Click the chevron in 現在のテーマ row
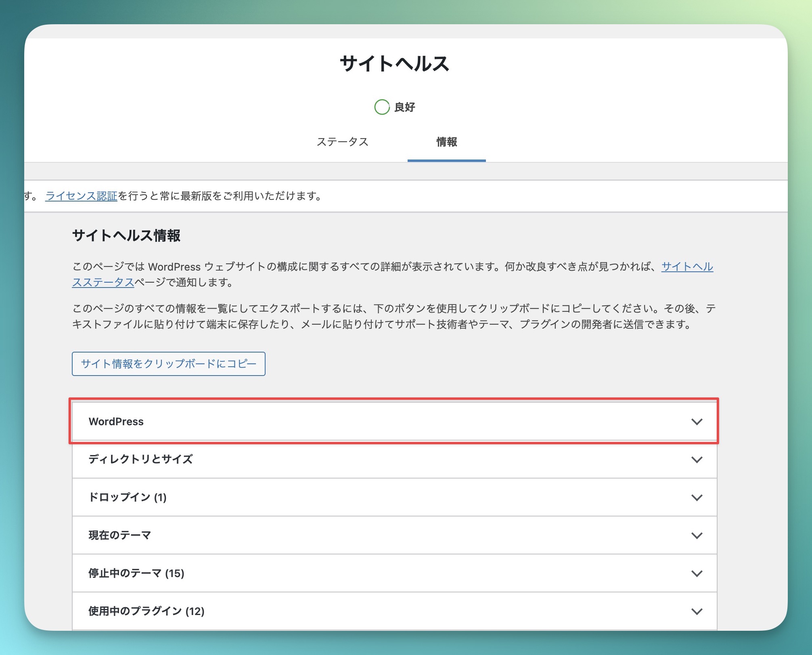Image resolution: width=812 pixels, height=655 pixels. click(x=697, y=535)
